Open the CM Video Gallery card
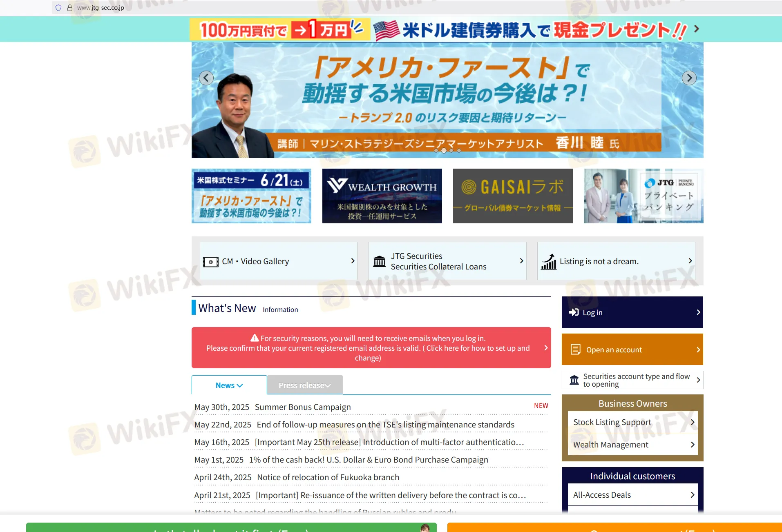Screen dimensions: 782x532 coord(279,261)
